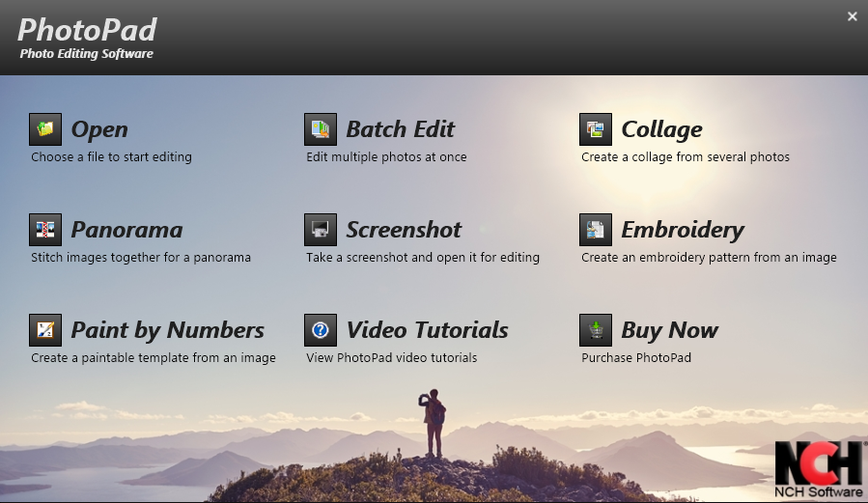Click the Video Tutorials question mark icon

pos(321,330)
